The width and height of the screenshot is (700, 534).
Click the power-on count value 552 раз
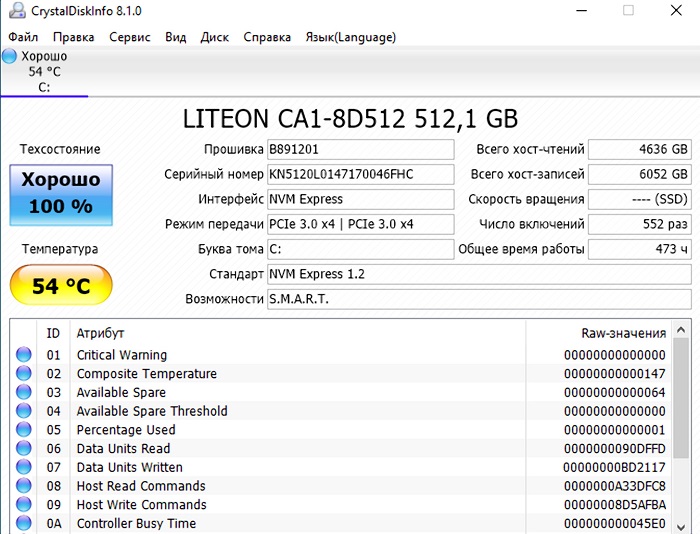(640, 224)
